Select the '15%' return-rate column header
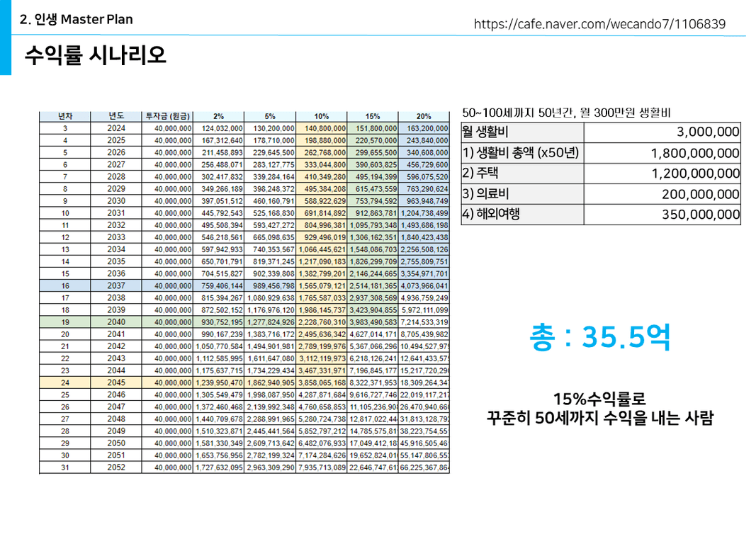This screenshot has height=534, width=756. (373, 116)
